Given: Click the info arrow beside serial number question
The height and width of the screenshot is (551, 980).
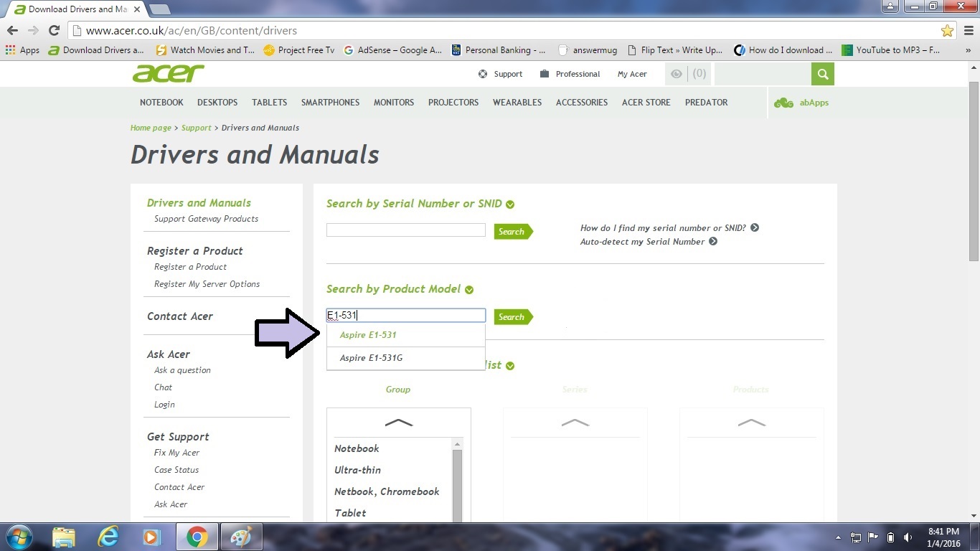Looking at the screenshot, I should 755,227.
